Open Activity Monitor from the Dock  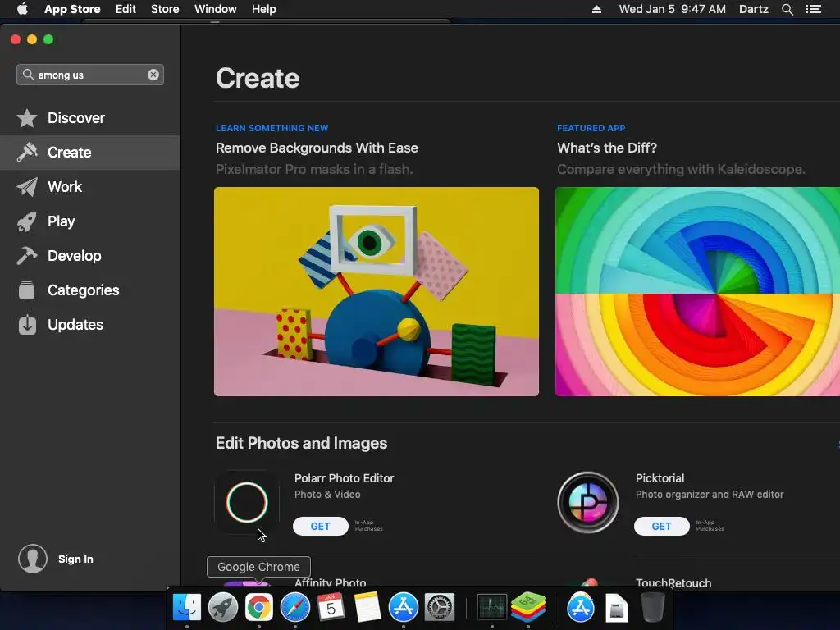click(492, 607)
